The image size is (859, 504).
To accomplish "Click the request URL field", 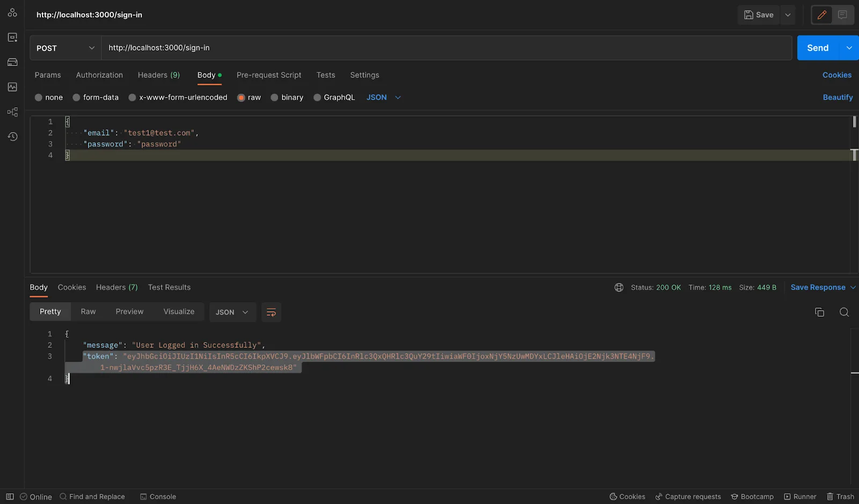I will [446, 48].
